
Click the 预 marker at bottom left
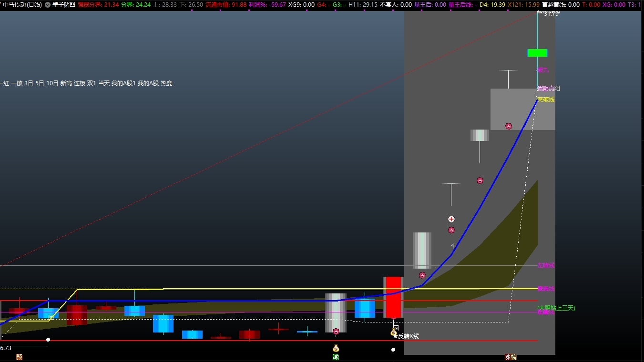click(19, 357)
